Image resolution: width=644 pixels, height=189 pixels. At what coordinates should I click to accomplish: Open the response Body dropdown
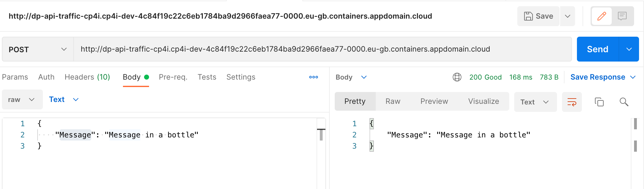coord(351,77)
